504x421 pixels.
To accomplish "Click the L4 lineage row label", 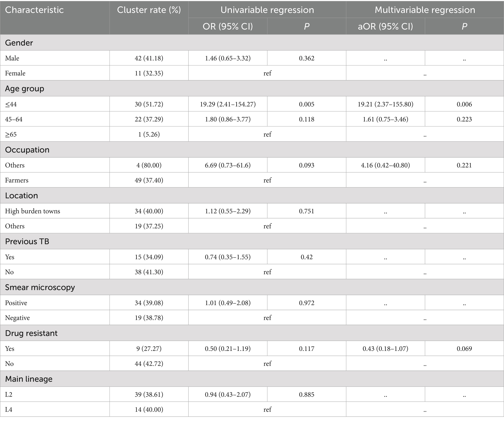I will tap(9, 409).
